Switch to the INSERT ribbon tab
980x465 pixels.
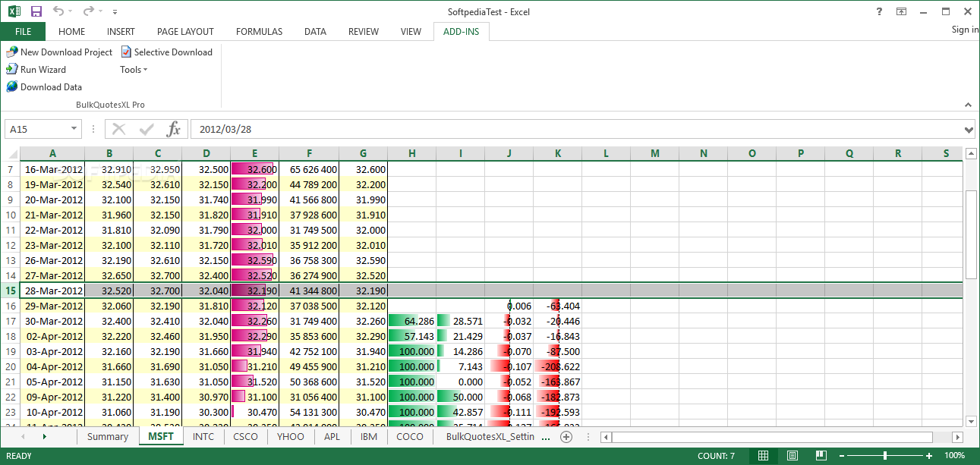click(x=121, y=32)
